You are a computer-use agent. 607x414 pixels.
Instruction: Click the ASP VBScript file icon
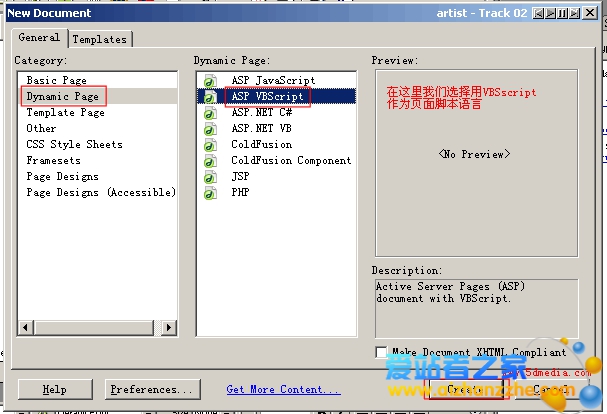coord(210,97)
